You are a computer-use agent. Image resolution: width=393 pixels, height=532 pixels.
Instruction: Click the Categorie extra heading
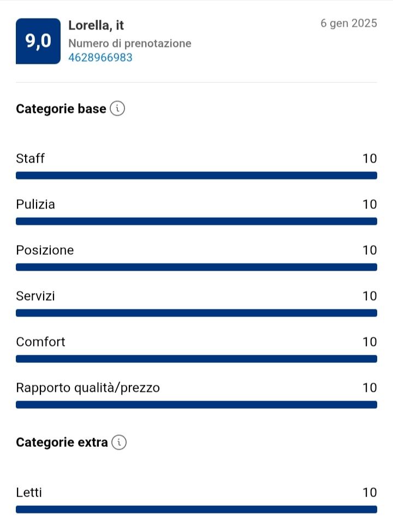62,442
